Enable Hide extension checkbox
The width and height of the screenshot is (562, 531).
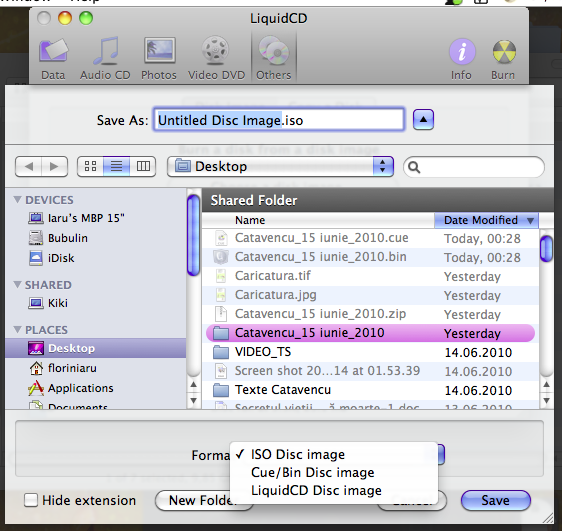[x=31, y=500]
